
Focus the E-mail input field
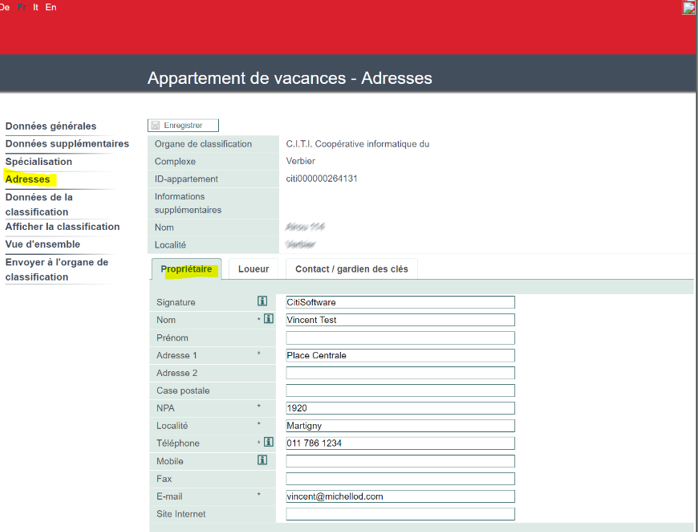(400, 496)
